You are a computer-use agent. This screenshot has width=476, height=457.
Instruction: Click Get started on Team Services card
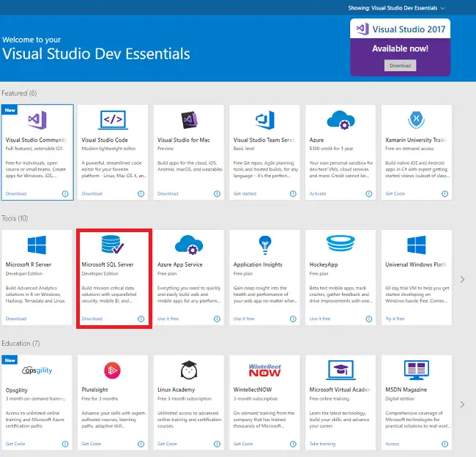pyautogui.click(x=245, y=194)
